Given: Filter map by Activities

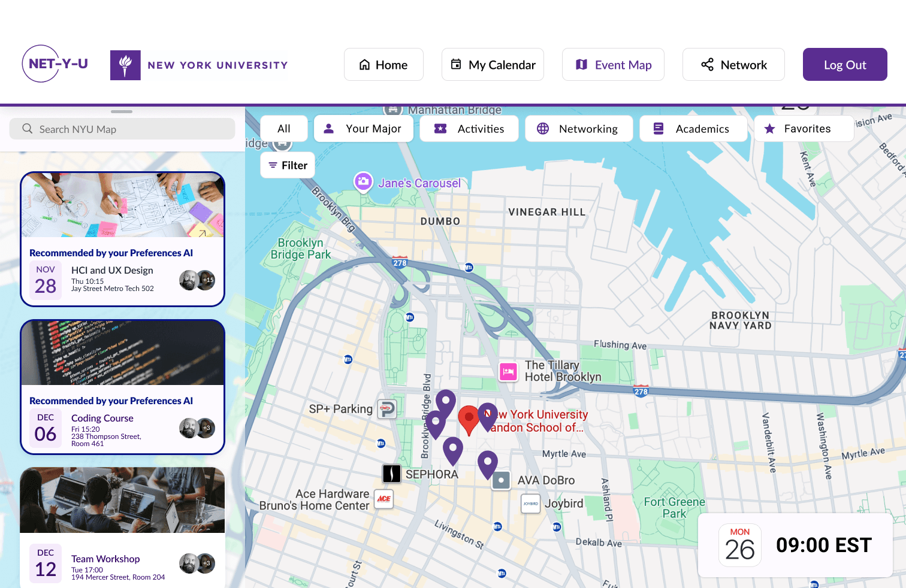Looking at the screenshot, I should point(469,129).
